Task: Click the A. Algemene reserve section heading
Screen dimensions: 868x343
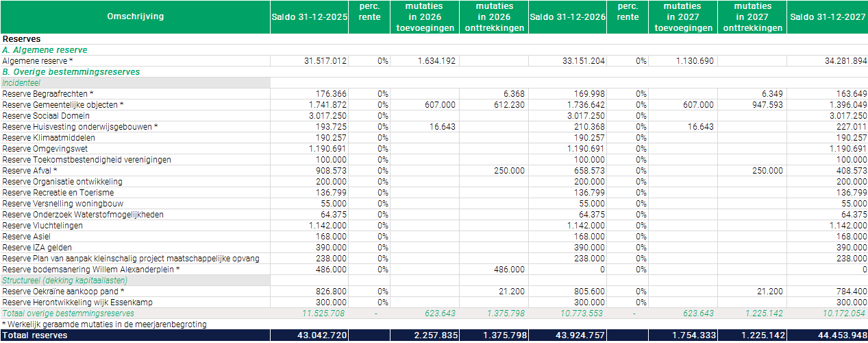Action: coord(45,50)
